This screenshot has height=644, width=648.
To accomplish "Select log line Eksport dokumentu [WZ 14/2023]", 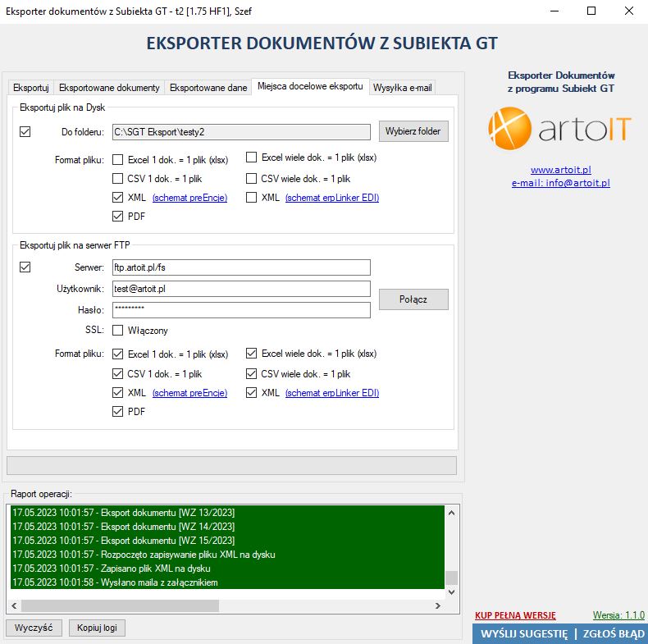I will pos(227,527).
